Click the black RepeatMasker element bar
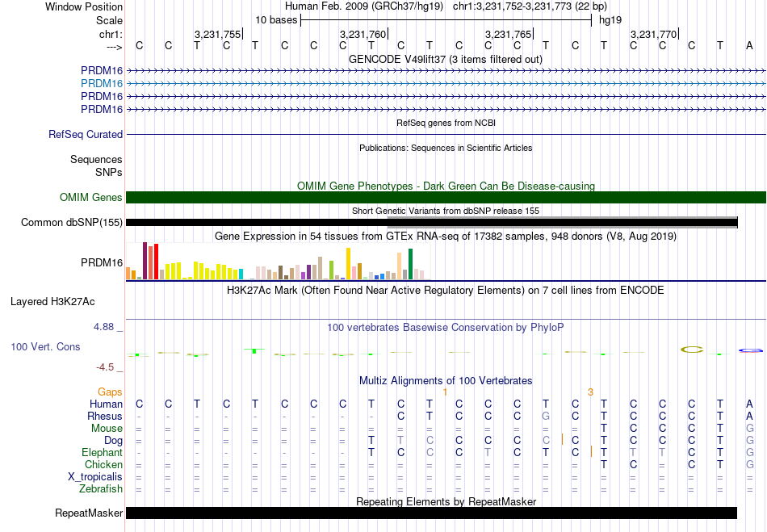 pos(431,513)
